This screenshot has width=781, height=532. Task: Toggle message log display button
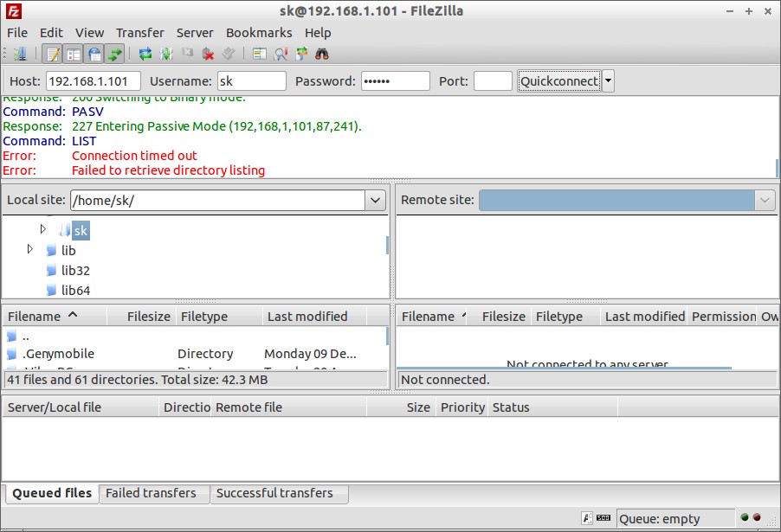53,54
